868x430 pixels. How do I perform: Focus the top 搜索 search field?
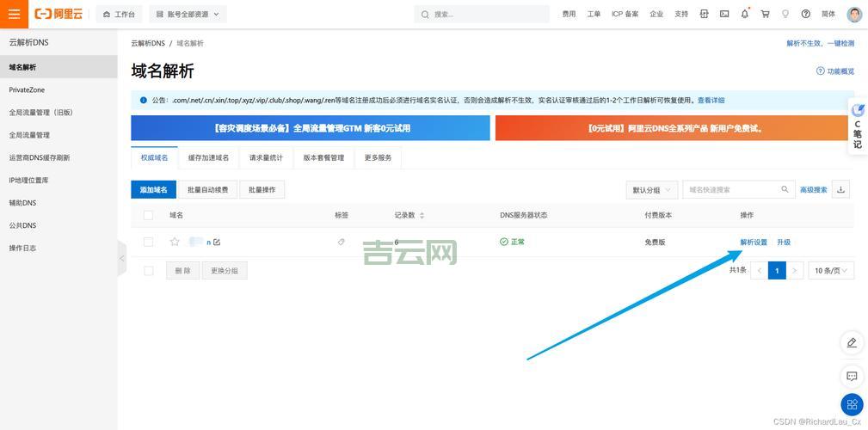[482, 15]
